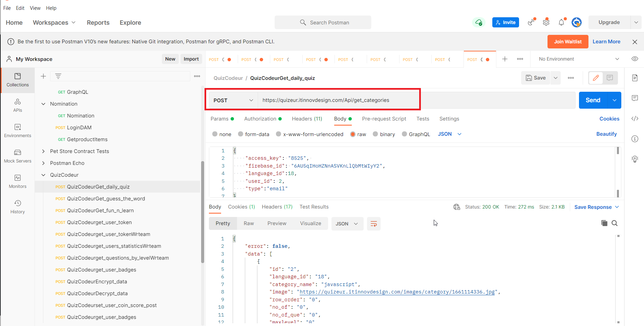Screen dimensions: 644x326
Task: Expand the Pet Store Contract Tests collection
Action: pyautogui.click(x=43, y=151)
